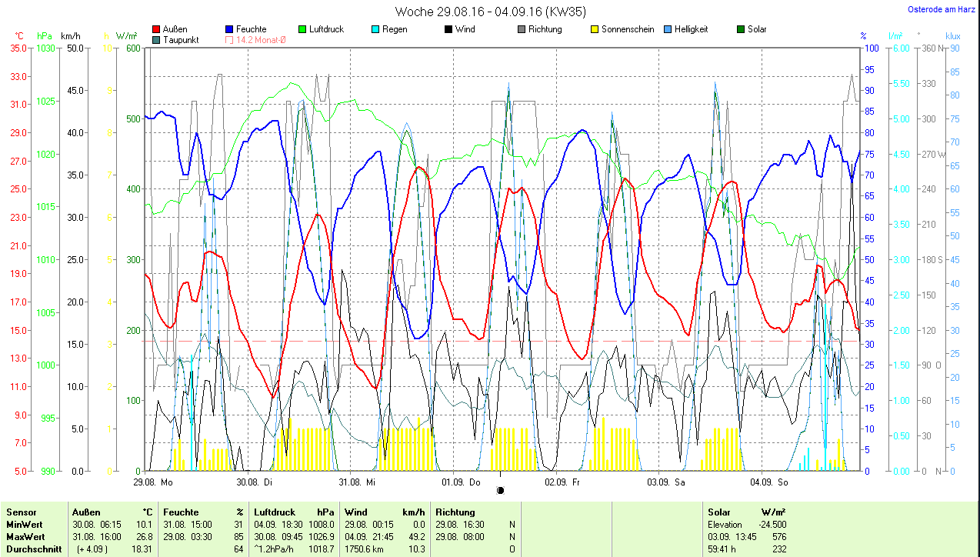980x557 pixels.
Task: Click the Taupunkt legend swatch
Action: click(x=157, y=40)
